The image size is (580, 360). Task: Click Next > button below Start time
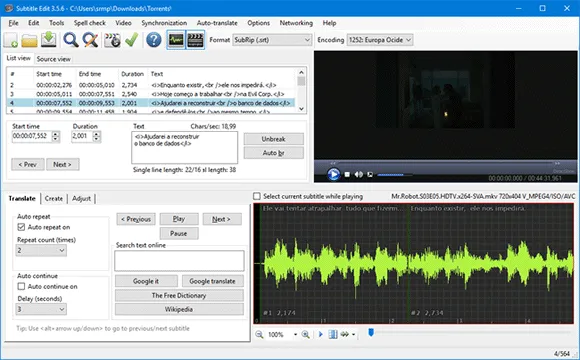[63, 164]
